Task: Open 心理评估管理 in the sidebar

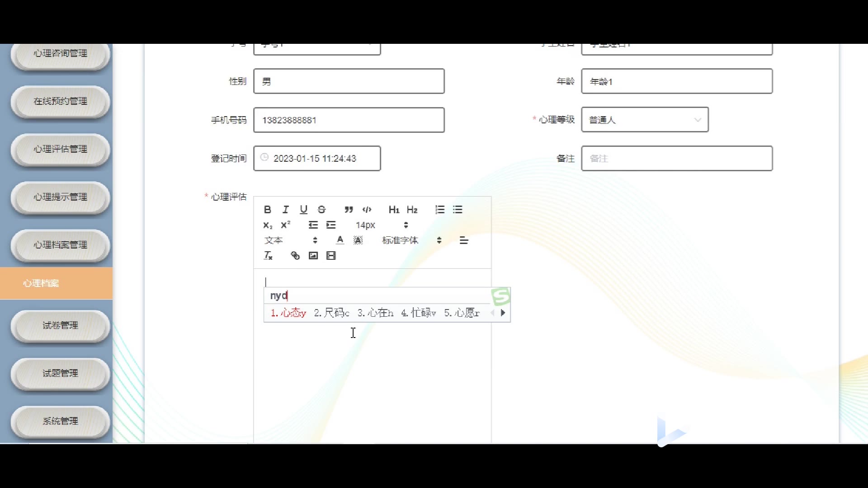Action: (60, 150)
